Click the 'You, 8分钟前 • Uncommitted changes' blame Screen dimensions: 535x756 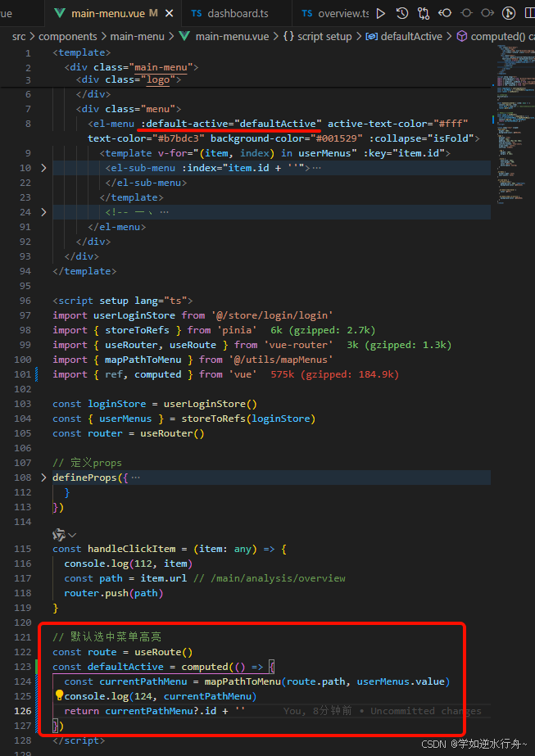coord(382,711)
